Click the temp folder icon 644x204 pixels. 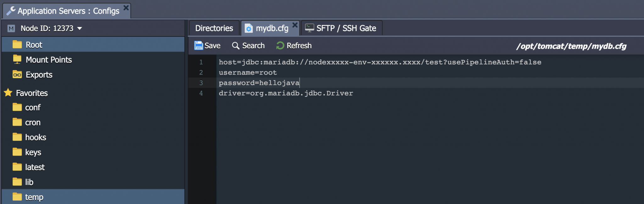(x=17, y=196)
